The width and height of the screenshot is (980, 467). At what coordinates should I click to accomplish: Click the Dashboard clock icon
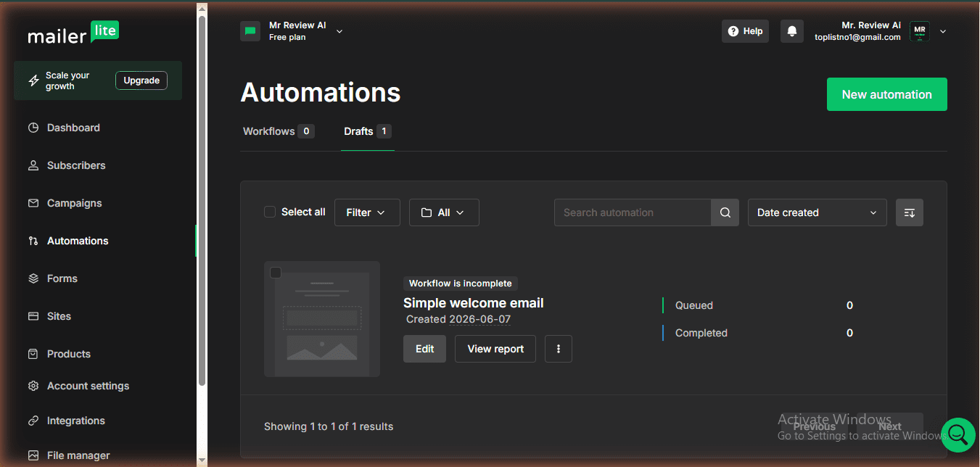coord(33,128)
